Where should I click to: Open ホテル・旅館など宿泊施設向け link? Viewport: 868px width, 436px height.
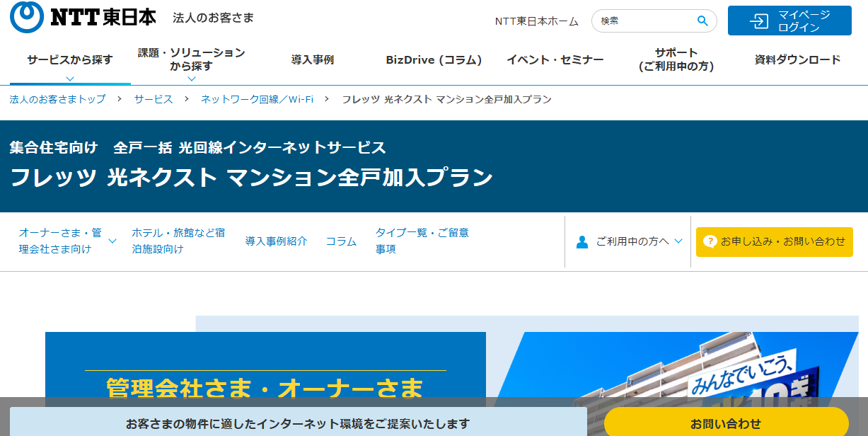click(178, 241)
